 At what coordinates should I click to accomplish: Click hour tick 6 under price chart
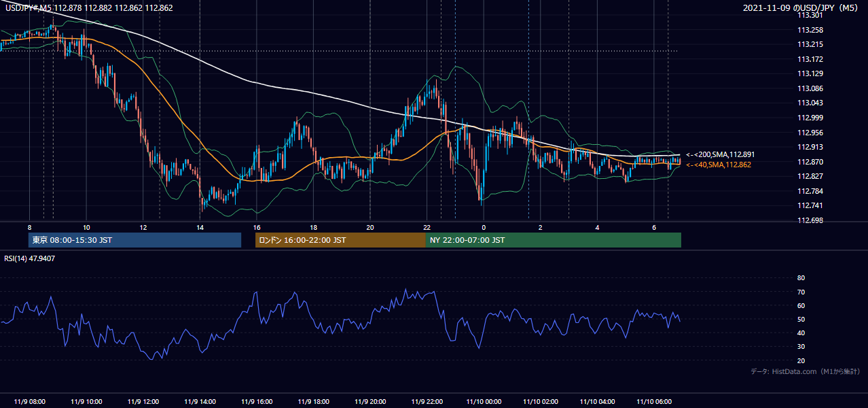coord(653,226)
